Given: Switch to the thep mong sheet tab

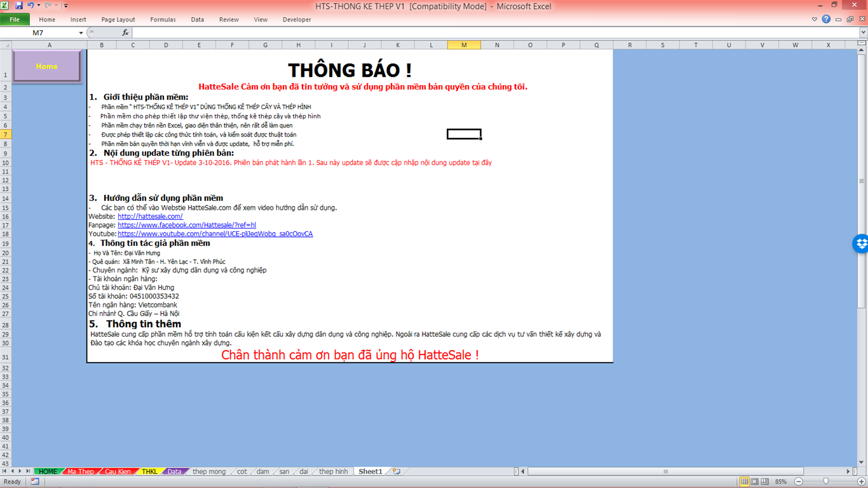Looking at the screenshot, I should click(209, 471).
